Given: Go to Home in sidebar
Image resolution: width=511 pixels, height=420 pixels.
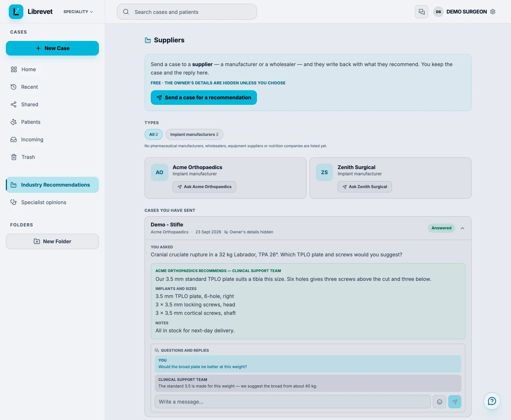Looking at the screenshot, I should (x=52, y=69).
